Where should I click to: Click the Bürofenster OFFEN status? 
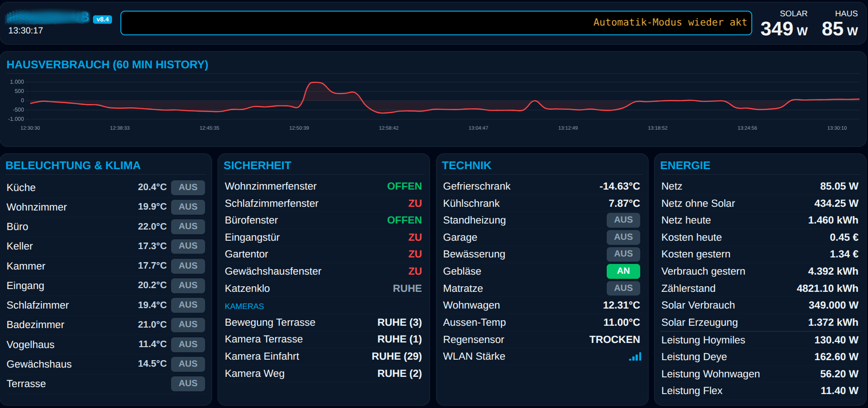coord(404,220)
